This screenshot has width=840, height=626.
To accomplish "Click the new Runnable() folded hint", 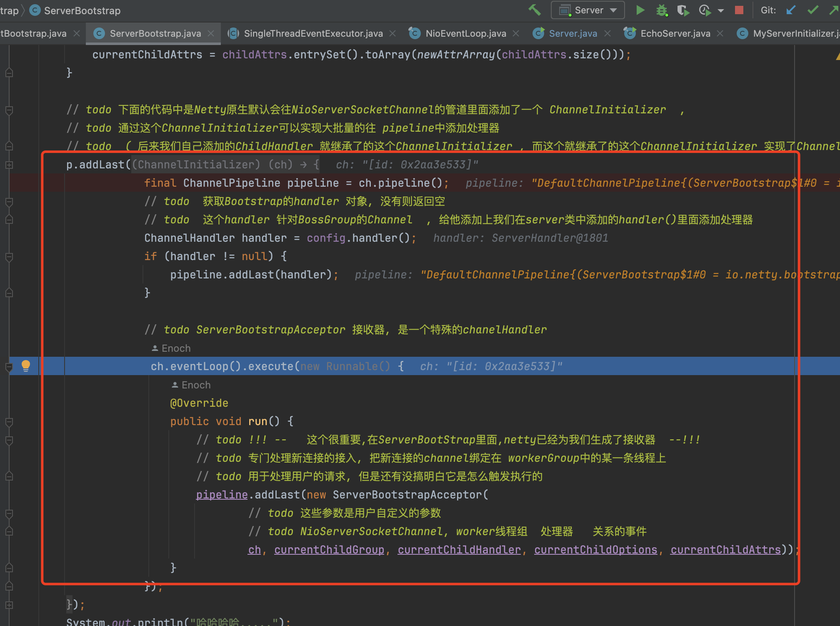I will [345, 366].
